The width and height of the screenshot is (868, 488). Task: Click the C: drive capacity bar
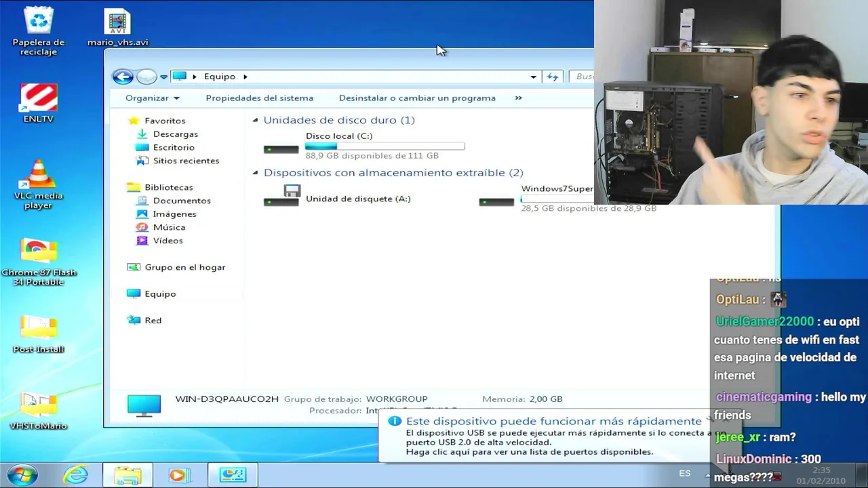tap(384, 146)
